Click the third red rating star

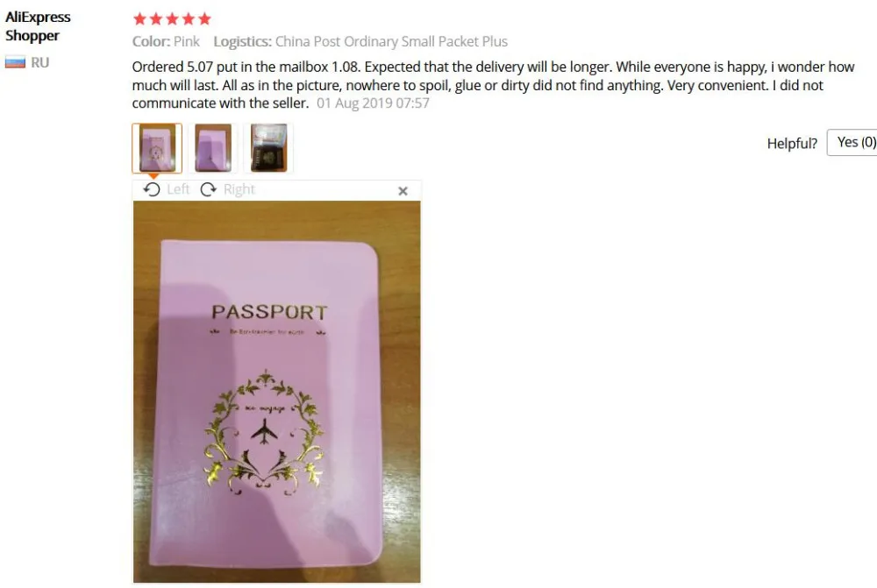[172, 19]
